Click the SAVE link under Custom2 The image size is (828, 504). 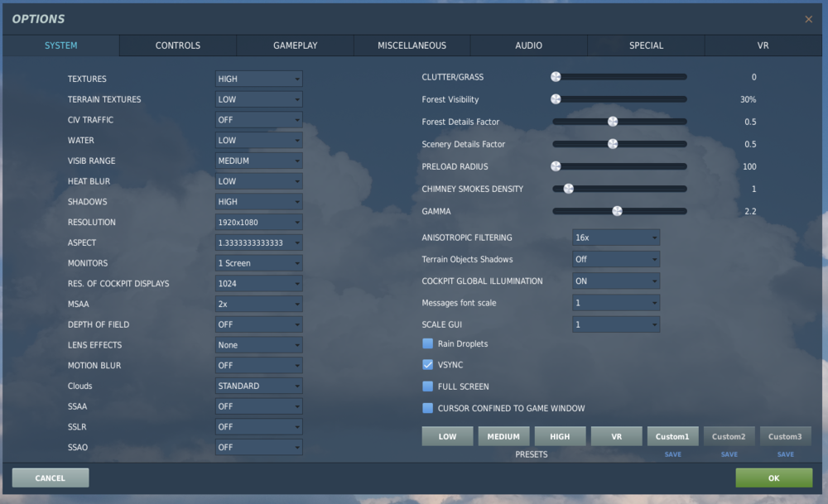click(729, 454)
